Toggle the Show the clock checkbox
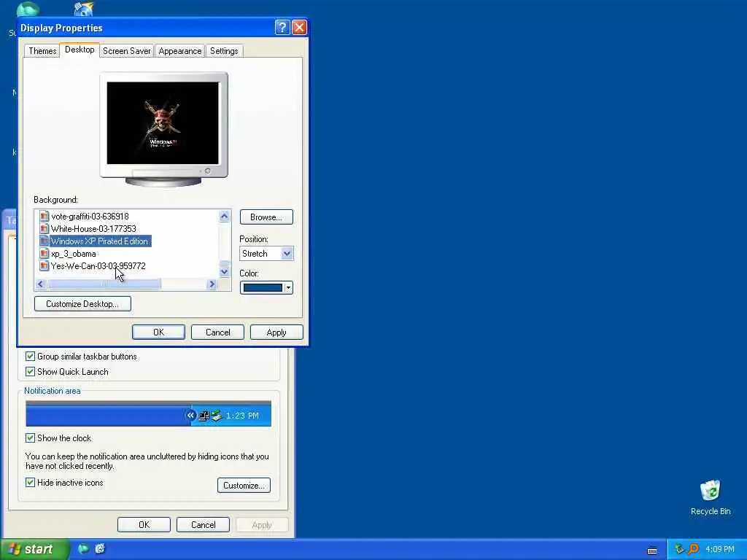Screen dimensions: 747x560 tap(30, 437)
